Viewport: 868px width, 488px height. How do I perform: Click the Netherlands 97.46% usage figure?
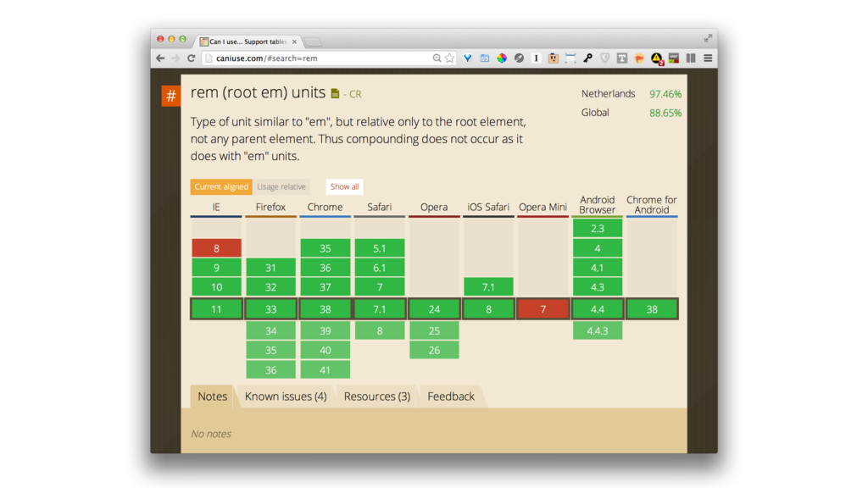click(x=665, y=94)
